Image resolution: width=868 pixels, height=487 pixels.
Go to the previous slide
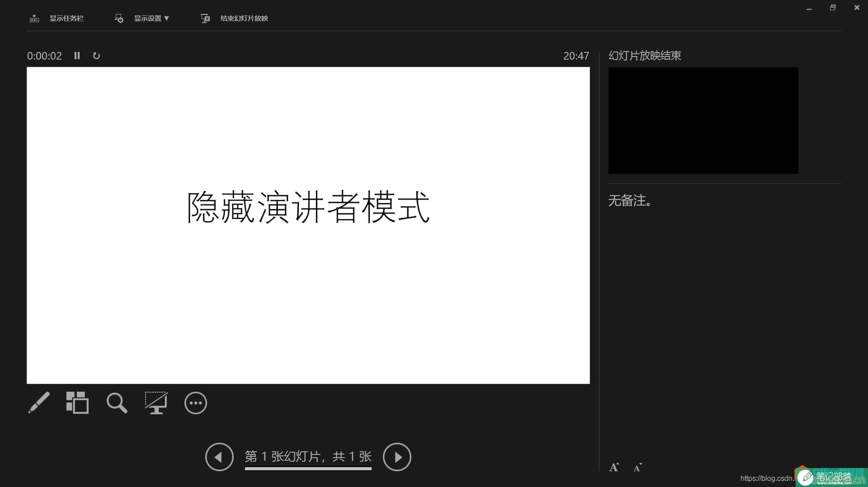(219, 457)
